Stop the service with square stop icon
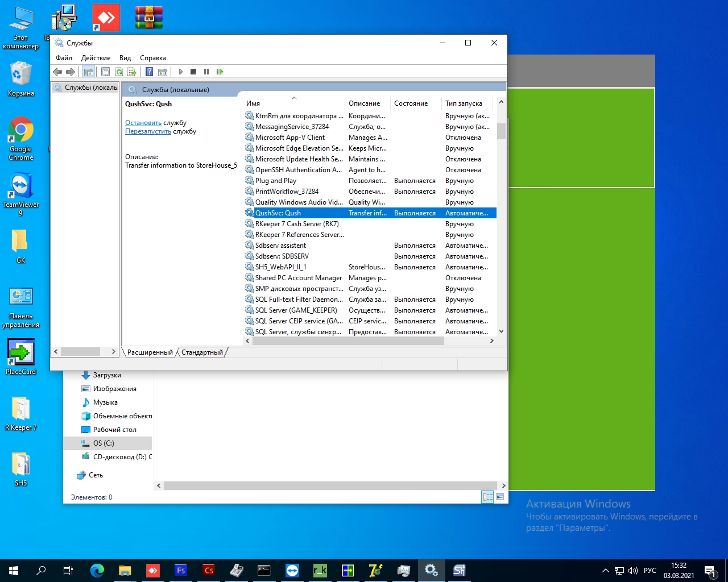Screen dimensions: 728x582 [193, 72]
